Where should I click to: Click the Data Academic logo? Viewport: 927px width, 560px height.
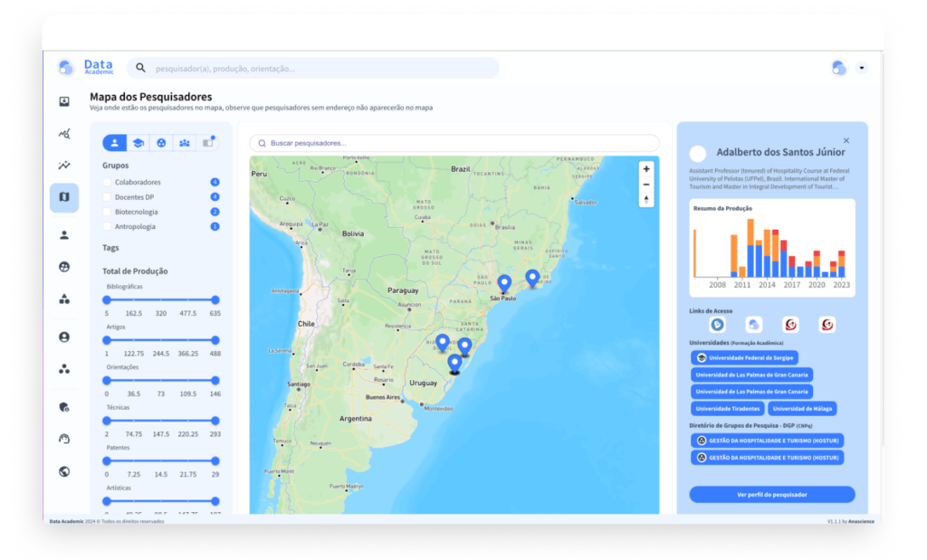click(86, 67)
